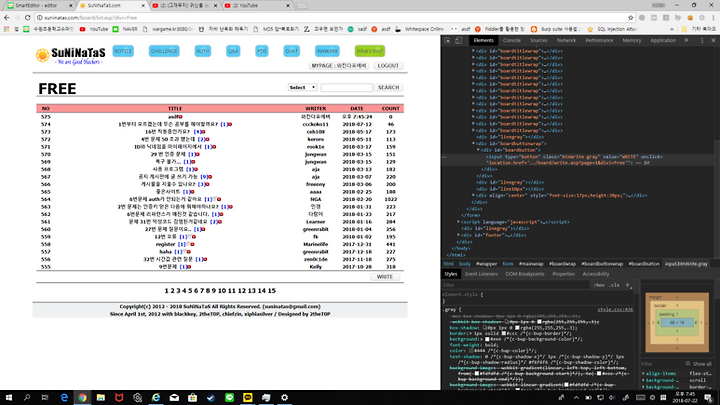Screen dimensions: 720x405
Task: Select #boardwrap in the breadcrumb trail
Action: (562, 264)
